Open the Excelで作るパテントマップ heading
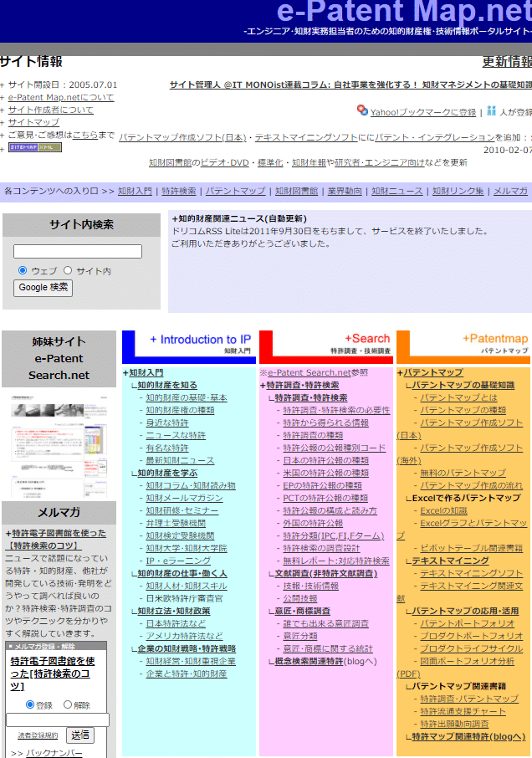This screenshot has width=532, height=758. (x=466, y=498)
